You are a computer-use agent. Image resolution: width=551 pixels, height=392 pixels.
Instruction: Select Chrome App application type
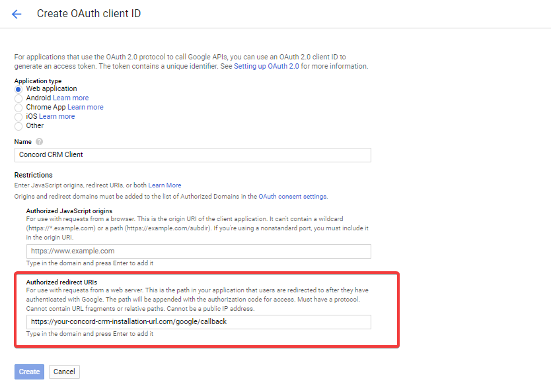click(18, 107)
